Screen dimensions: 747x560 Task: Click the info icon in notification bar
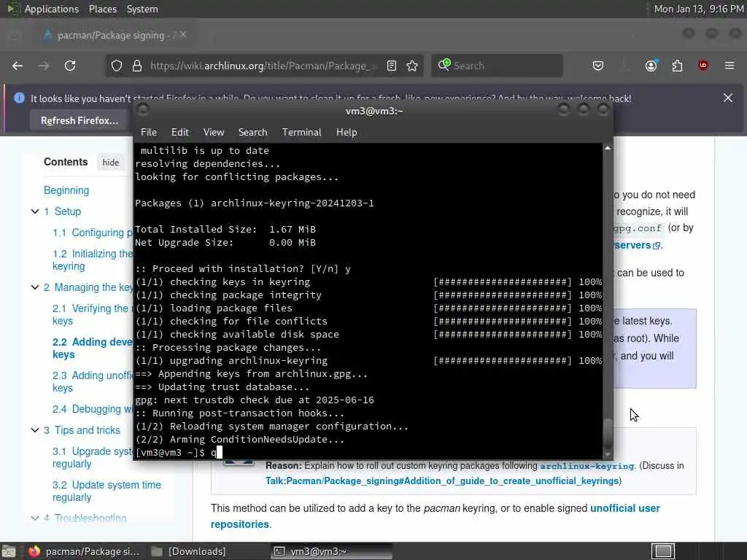pos(19,98)
